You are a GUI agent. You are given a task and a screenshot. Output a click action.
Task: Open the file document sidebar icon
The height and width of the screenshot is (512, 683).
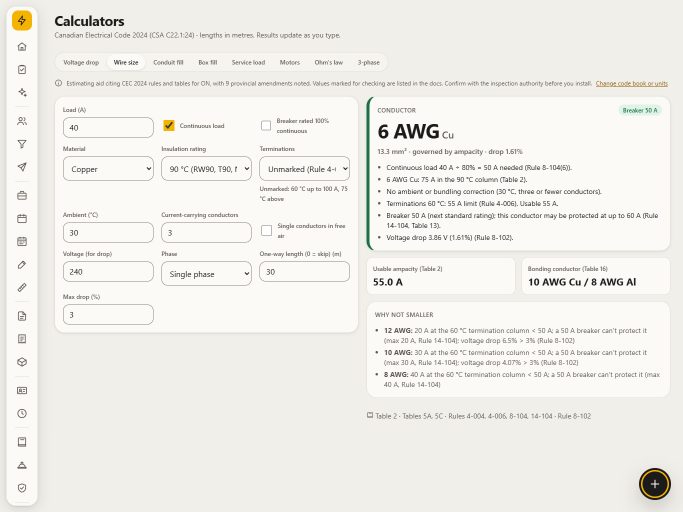click(22, 316)
